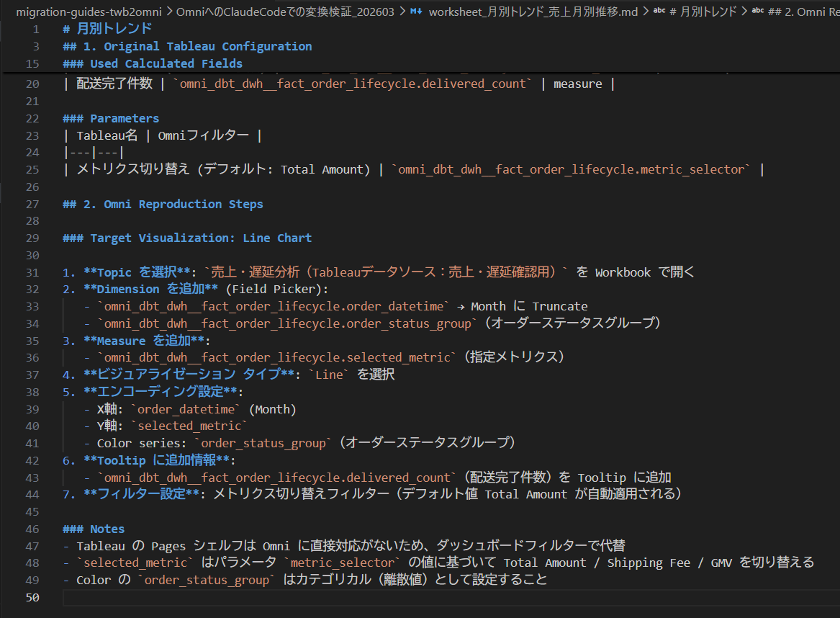Click '`metric_selector`' code on line 48

(x=342, y=563)
